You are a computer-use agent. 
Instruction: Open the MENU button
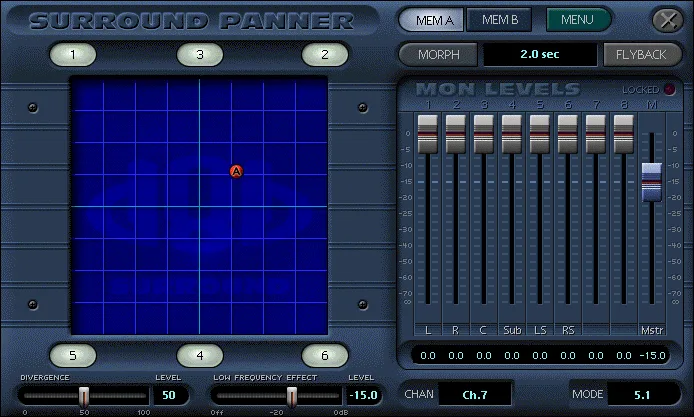click(578, 20)
